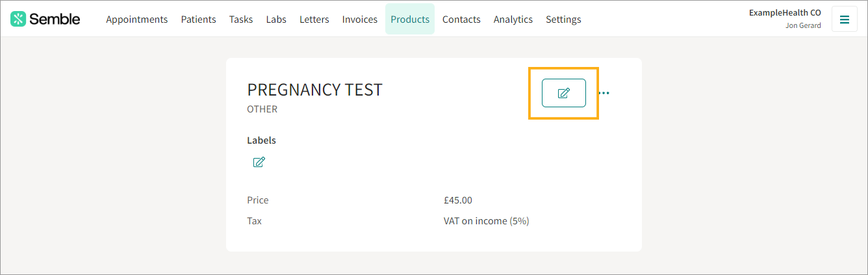The image size is (868, 275).
Task: Open the Letters page
Action: [x=314, y=20]
